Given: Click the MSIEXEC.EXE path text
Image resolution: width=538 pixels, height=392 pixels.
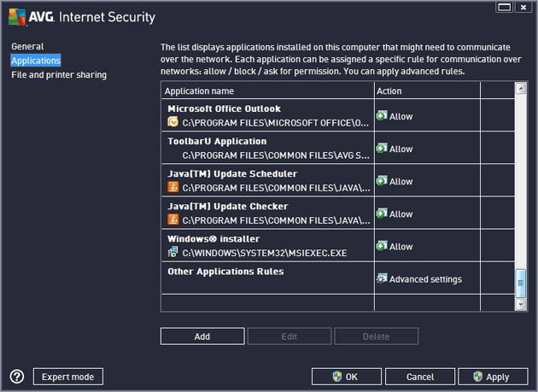Looking at the screenshot, I should tap(265, 254).
